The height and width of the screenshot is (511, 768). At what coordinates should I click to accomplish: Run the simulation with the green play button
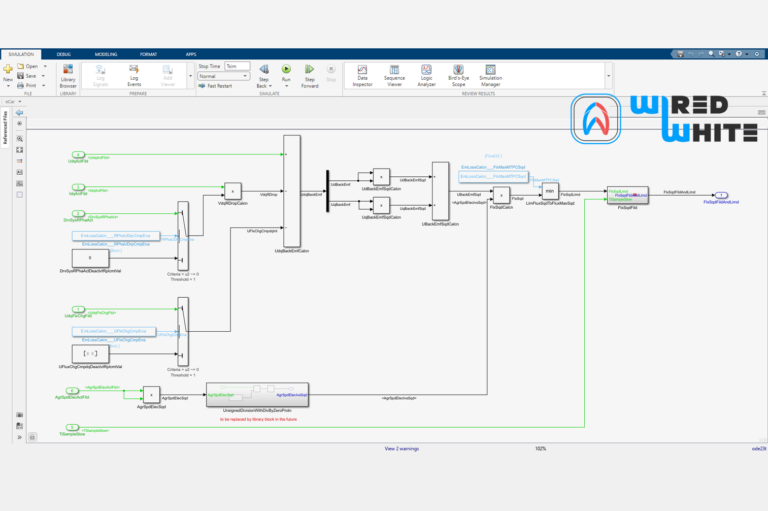pyautogui.click(x=286, y=69)
